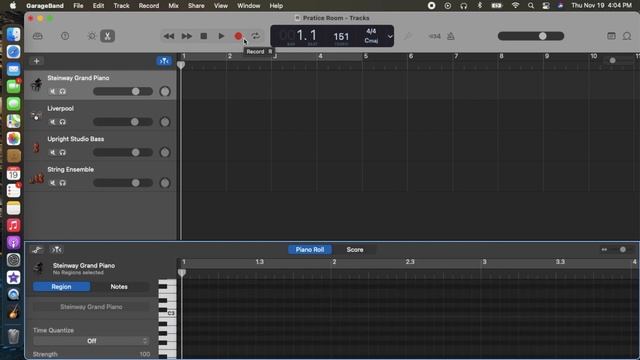Mute the Liverpool track

53,122
